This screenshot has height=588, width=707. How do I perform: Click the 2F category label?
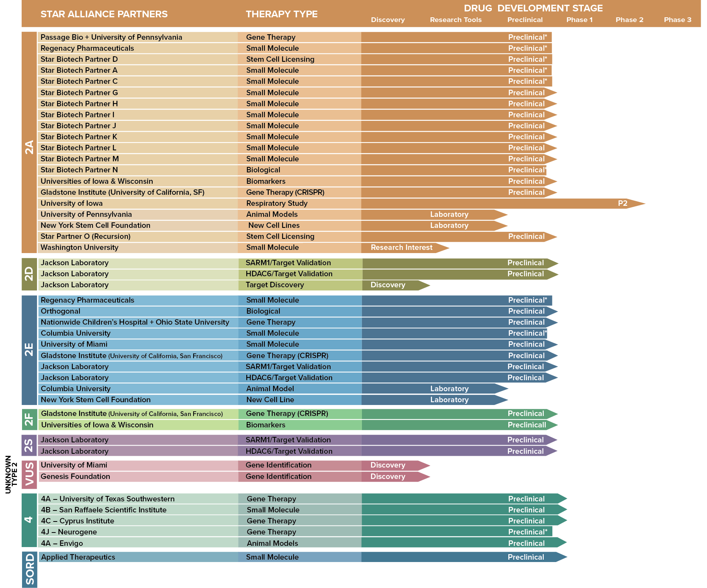pos(30,419)
